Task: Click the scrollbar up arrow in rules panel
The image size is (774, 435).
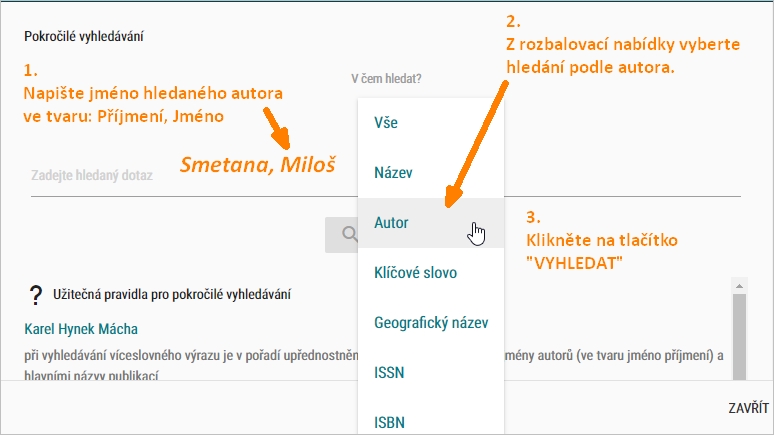Action: 739,286
